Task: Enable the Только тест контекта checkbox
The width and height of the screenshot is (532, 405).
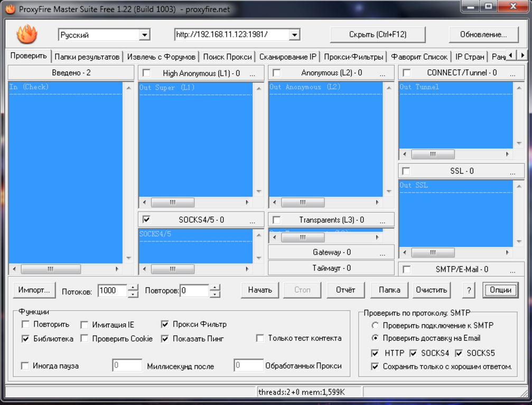Action: [x=260, y=338]
